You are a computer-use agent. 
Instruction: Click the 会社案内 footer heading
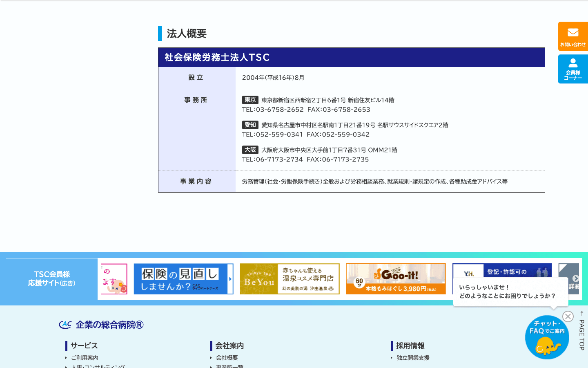[x=229, y=346]
